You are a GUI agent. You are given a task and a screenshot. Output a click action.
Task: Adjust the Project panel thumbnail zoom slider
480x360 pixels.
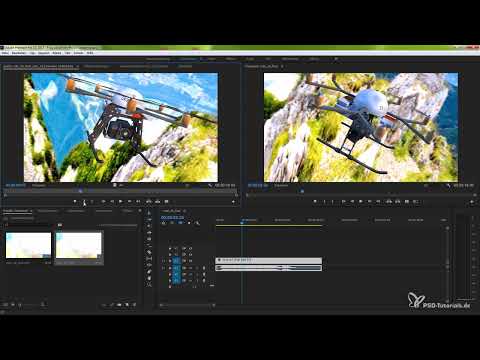click(x=31, y=304)
